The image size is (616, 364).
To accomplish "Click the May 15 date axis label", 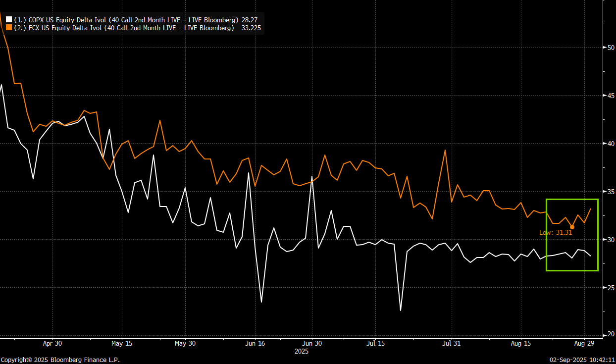I will (x=121, y=343).
